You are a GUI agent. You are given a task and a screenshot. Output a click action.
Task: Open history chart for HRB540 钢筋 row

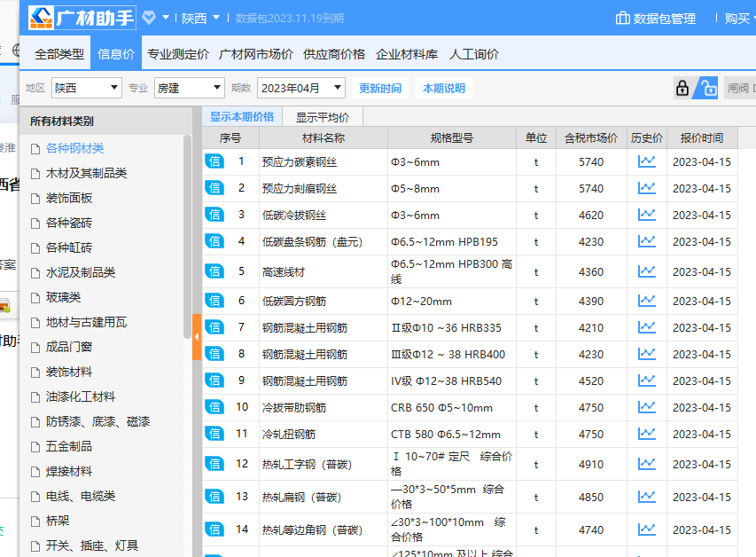[x=647, y=380]
